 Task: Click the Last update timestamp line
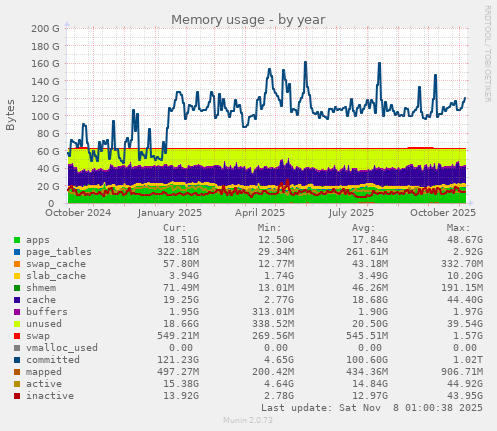click(x=372, y=408)
